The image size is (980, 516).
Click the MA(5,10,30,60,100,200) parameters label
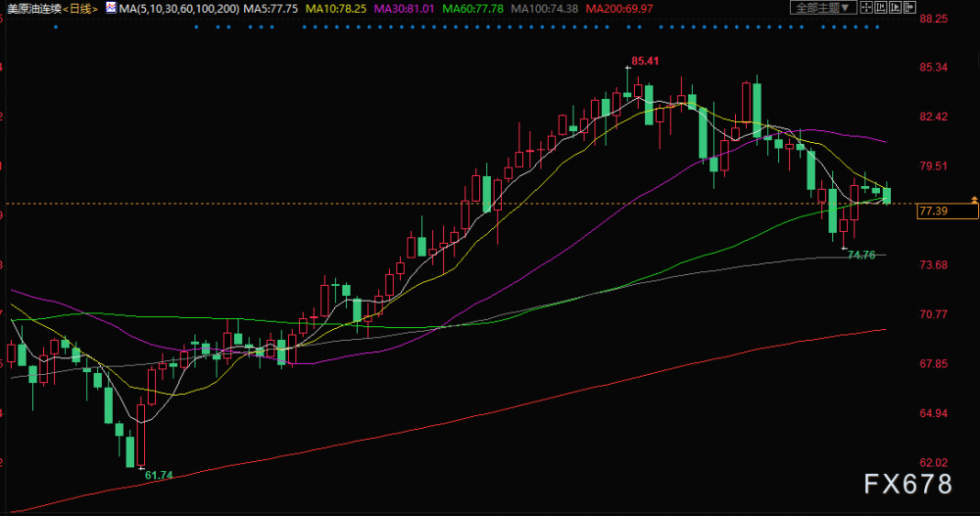[178, 9]
